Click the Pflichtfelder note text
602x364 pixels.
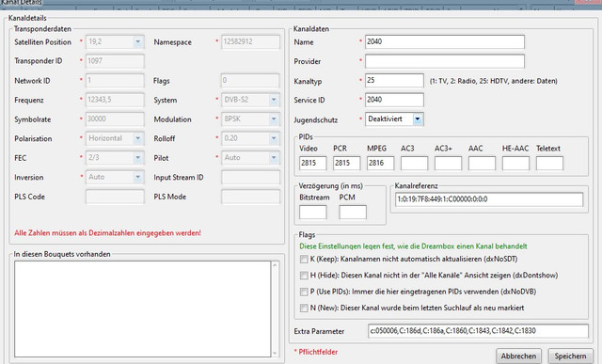pyautogui.click(x=316, y=352)
